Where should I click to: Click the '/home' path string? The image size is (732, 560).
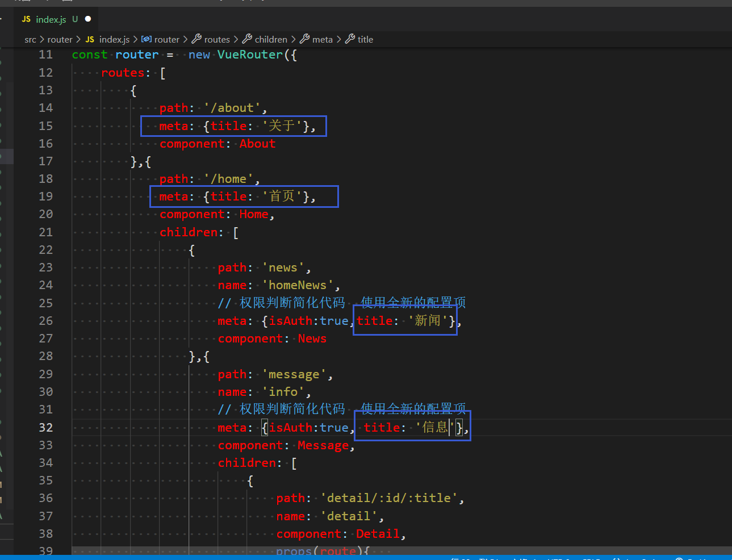229,179
